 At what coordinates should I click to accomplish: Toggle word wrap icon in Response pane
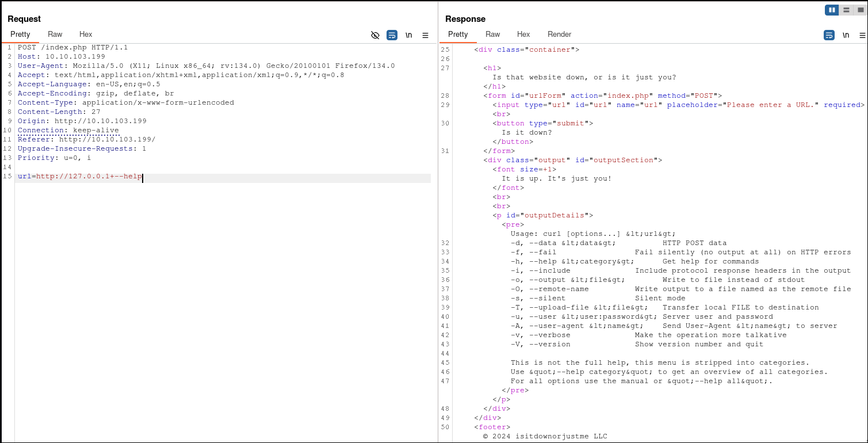829,35
